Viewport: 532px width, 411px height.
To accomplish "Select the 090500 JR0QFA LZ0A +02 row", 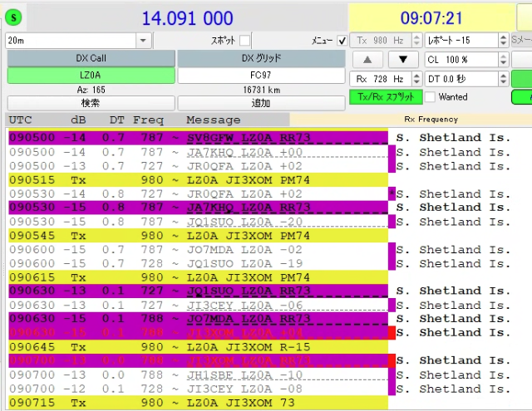I will click(198, 166).
